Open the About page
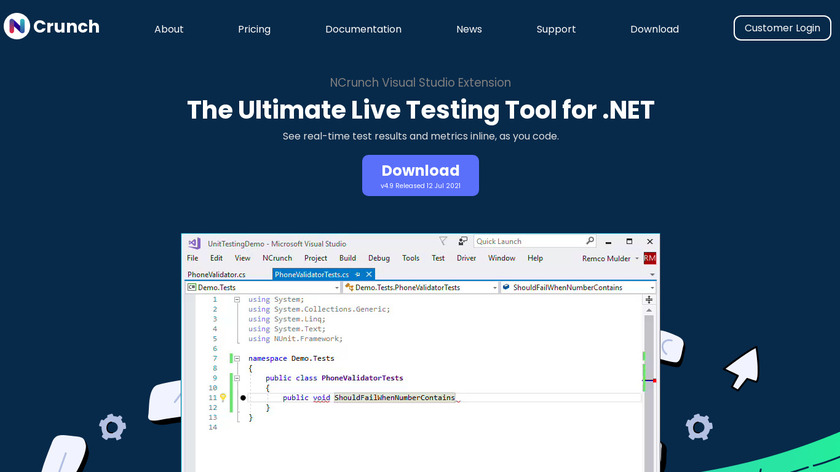Screen dimensions: 840x472 tap(169, 29)
